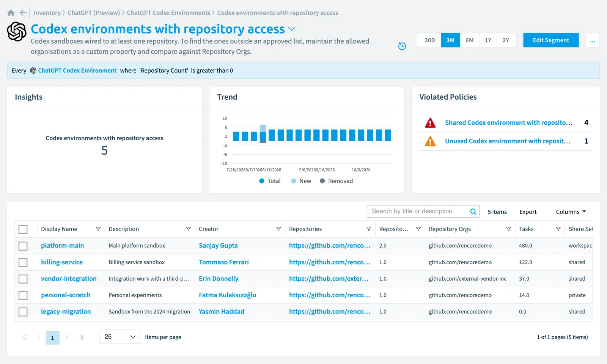Check the legacy-migration row checkbox
Image resolution: width=607 pixels, height=364 pixels.
click(23, 312)
